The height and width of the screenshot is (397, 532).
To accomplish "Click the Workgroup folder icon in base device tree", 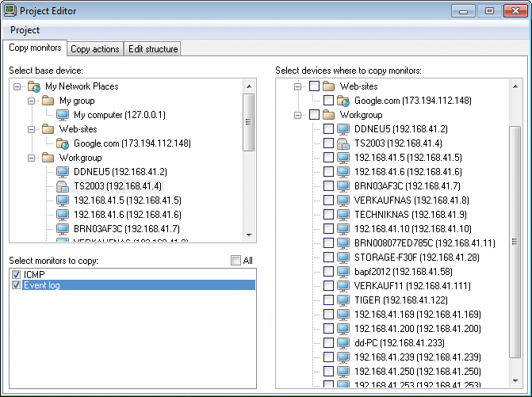I will tap(48, 158).
